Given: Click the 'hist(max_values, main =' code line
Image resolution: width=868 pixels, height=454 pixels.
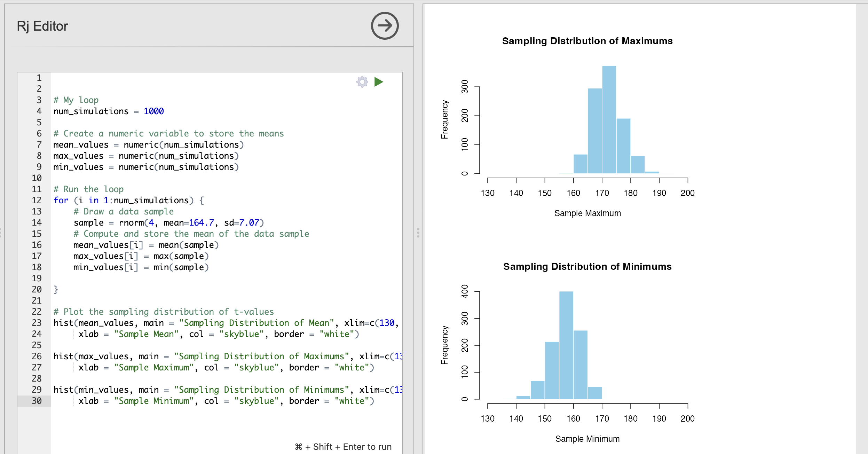Looking at the screenshot, I should (x=228, y=356).
